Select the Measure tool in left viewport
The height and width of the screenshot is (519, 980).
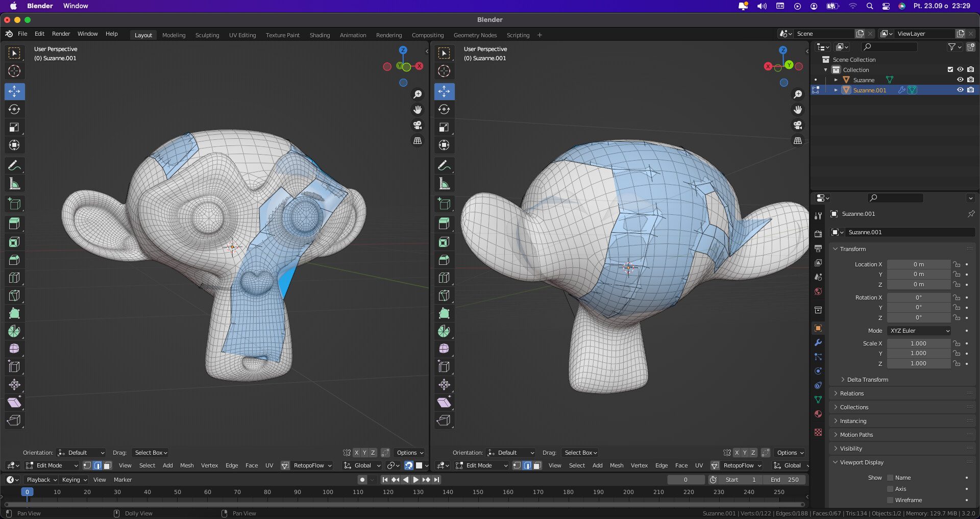tap(15, 183)
